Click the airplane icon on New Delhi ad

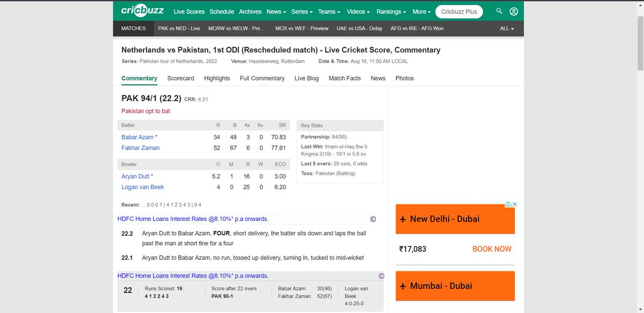(x=402, y=219)
